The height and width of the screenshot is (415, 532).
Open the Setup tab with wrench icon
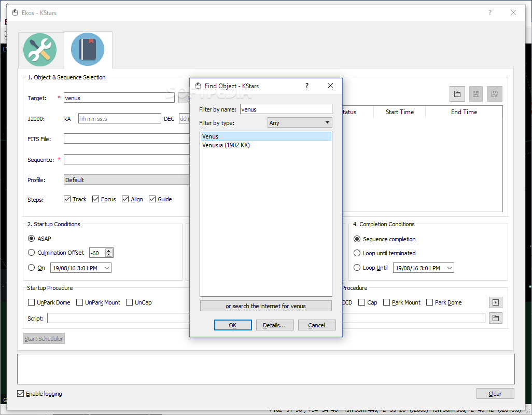[x=40, y=50]
